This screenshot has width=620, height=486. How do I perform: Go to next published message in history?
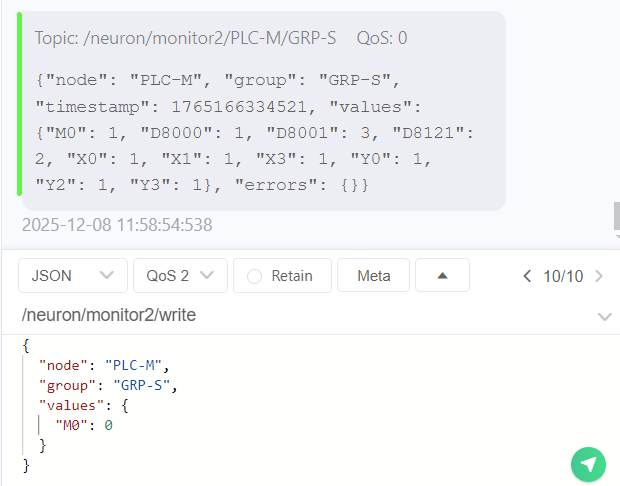tap(599, 276)
